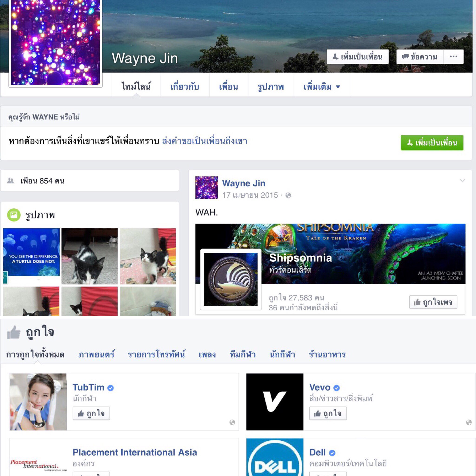The image size is (476, 476).
Task: Click the Vevo logo thumbnail
Action: click(x=275, y=402)
